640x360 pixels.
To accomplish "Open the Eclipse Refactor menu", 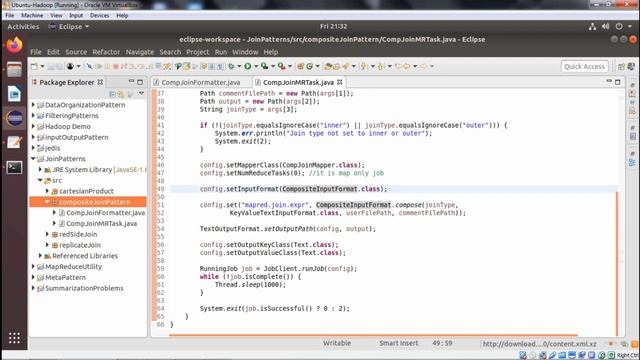I will click(x=106, y=52).
